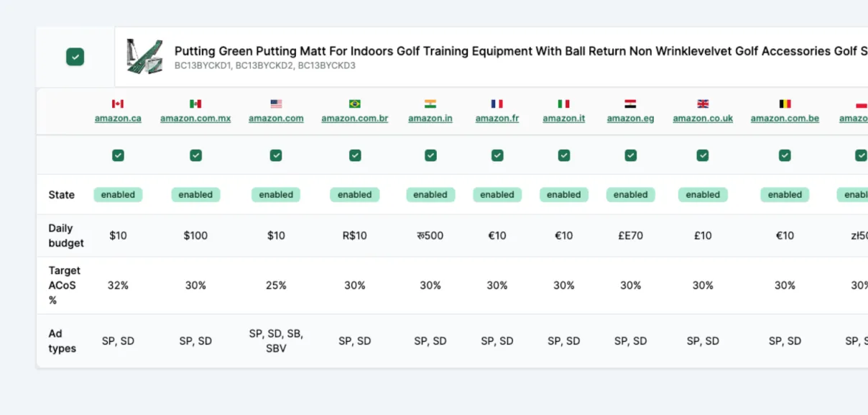Click the United States flag icon
Viewport: 868px width, 415px height.
point(276,104)
